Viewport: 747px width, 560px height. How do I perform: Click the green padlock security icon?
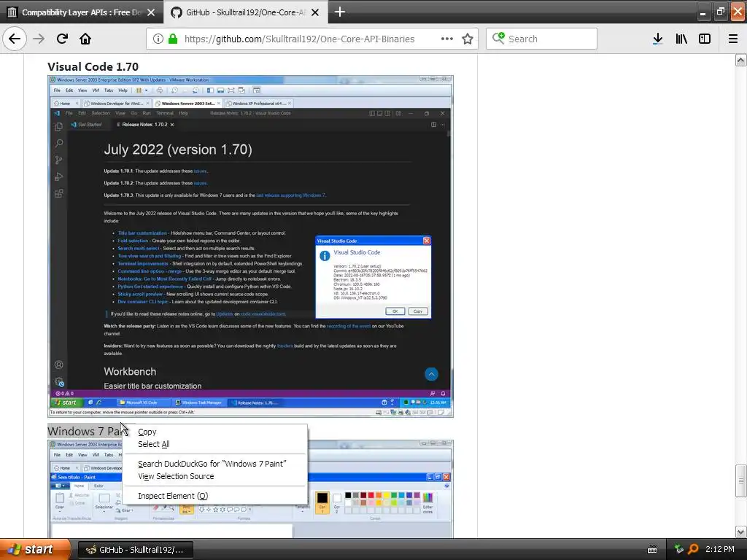pos(174,39)
